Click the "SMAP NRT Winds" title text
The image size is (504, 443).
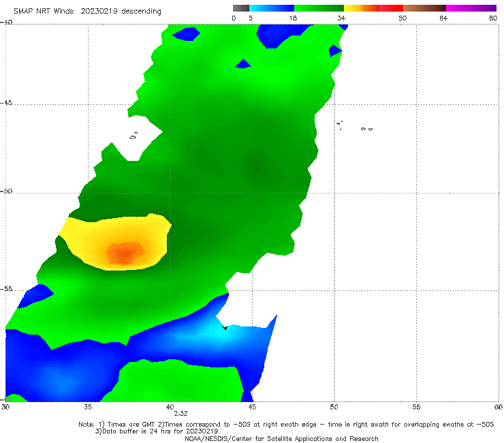[44, 12]
